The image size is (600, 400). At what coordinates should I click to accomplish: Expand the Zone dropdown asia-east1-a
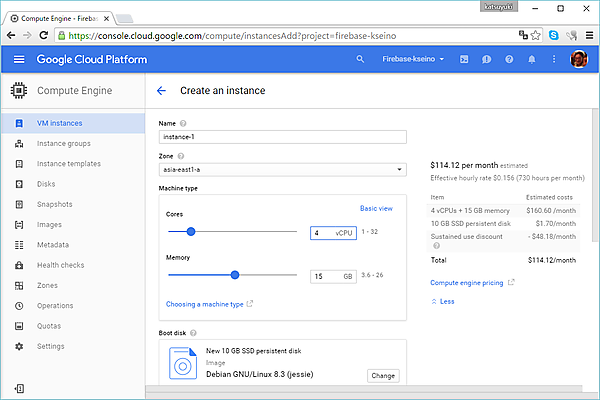click(x=282, y=170)
